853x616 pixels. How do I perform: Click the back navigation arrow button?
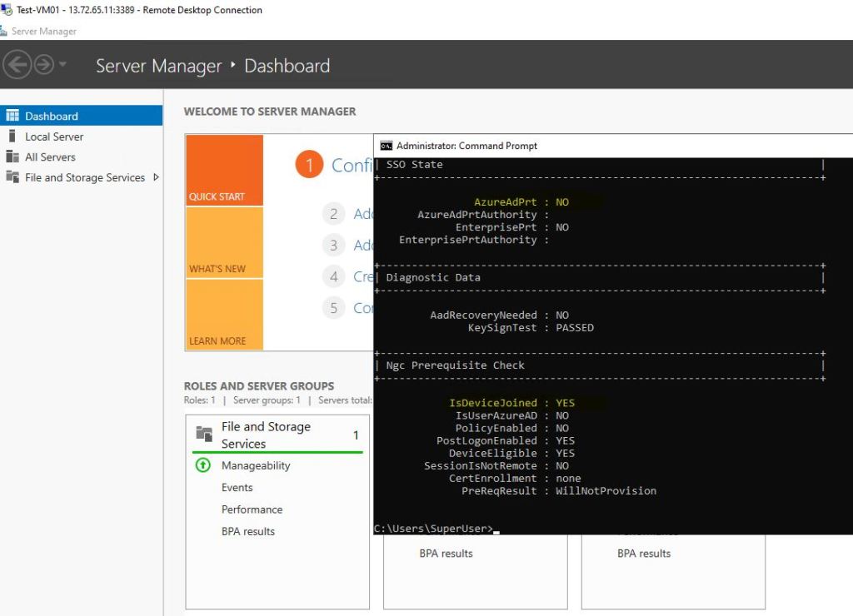point(17,65)
